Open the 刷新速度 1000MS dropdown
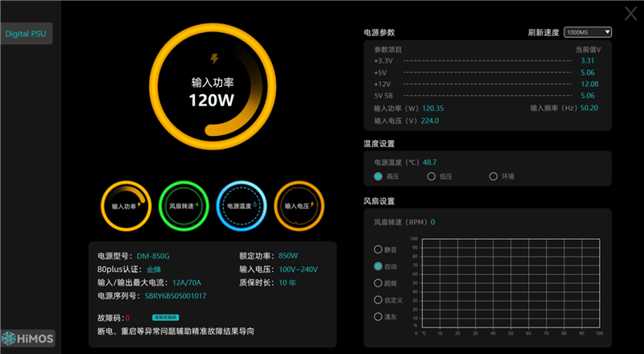644x354 pixels. pyautogui.click(x=588, y=32)
